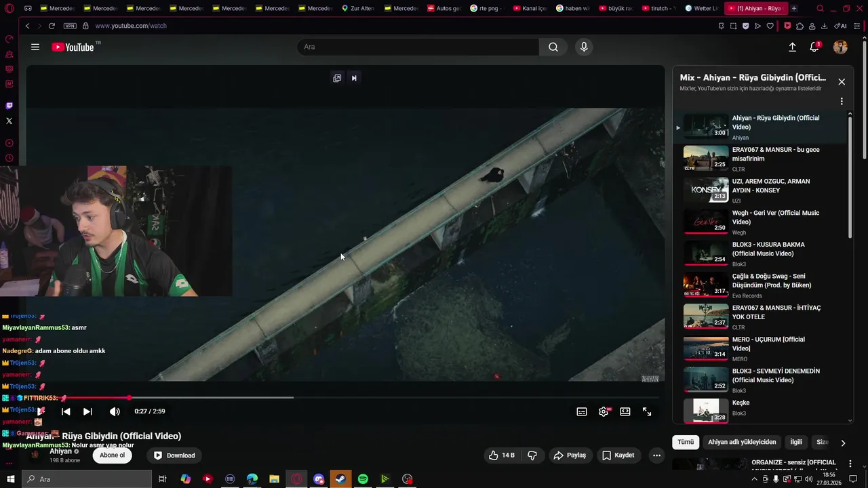The height and width of the screenshot is (488, 868).
Task: Click the previous video button in player
Action: pos(66,411)
